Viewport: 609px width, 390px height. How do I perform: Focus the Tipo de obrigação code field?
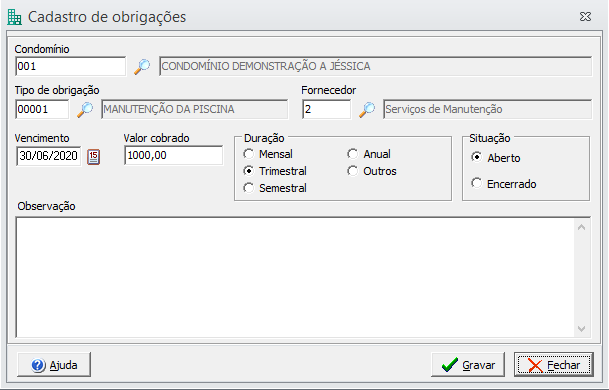click(x=42, y=110)
